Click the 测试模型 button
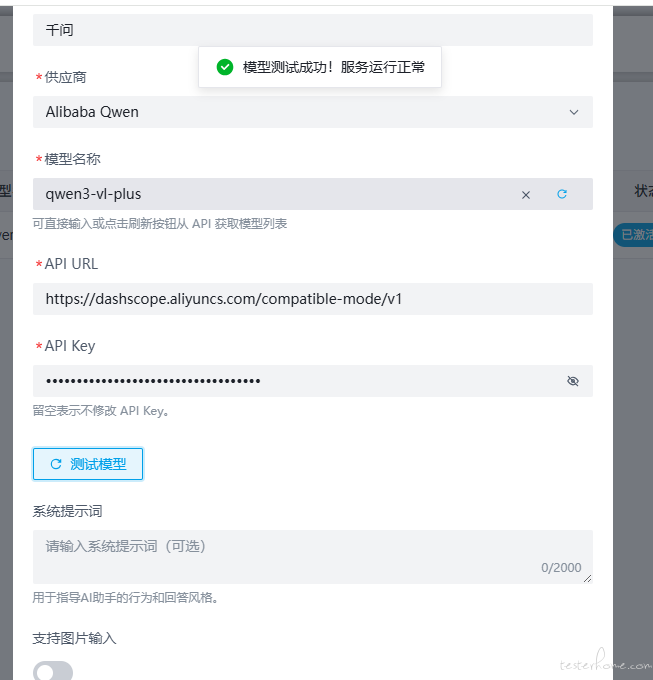Image resolution: width=653 pixels, height=680 pixels. click(88, 464)
